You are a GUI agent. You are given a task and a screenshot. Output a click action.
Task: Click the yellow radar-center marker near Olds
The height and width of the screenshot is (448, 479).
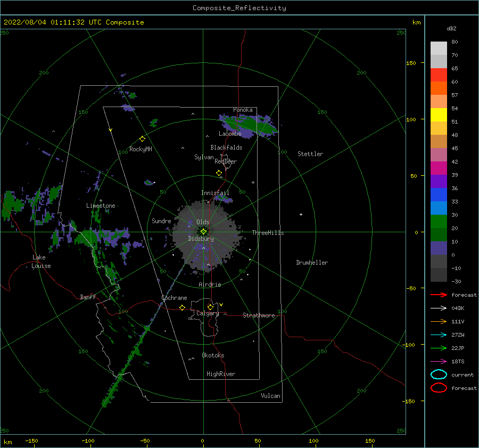203,232
